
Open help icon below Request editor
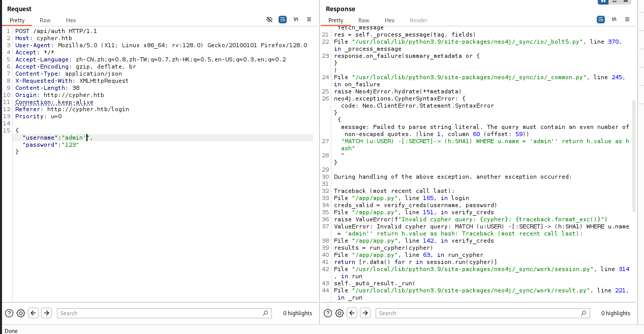click(x=9, y=313)
